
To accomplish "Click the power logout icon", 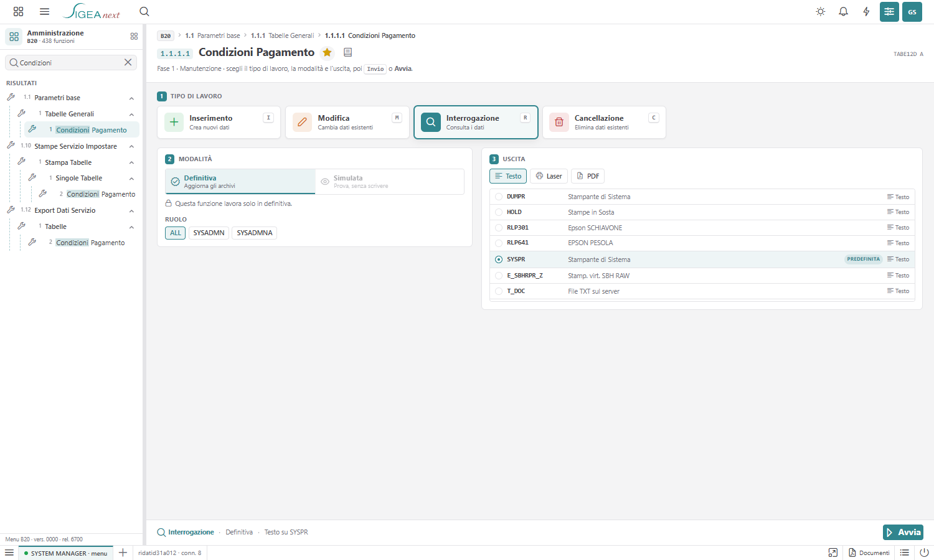I will pos(924,553).
